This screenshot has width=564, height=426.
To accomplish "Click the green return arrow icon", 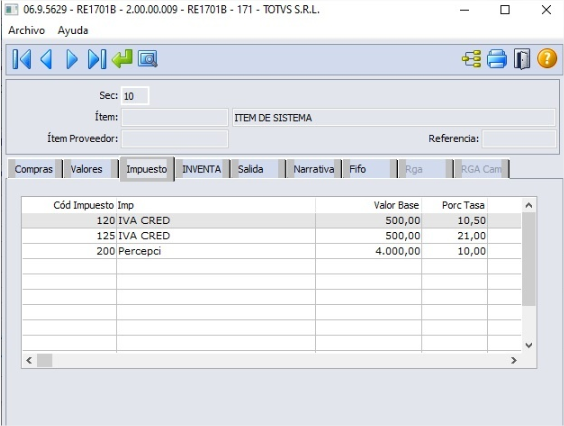I will point(122,59).
